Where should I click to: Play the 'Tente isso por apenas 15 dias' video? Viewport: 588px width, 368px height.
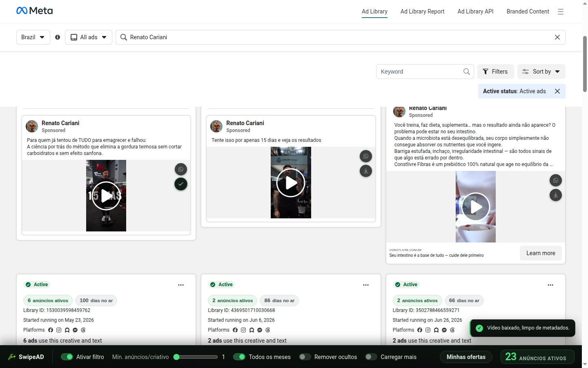click(291, 183)
